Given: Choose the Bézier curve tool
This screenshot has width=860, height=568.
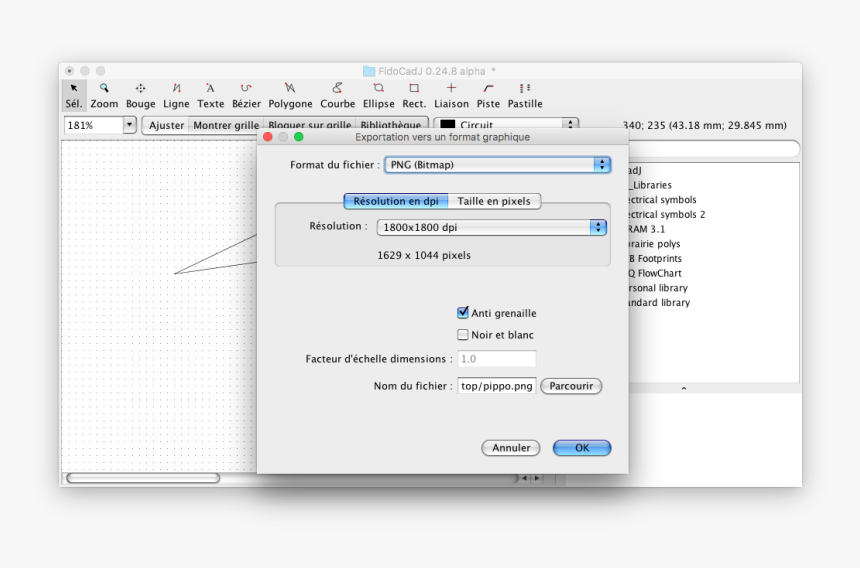Looking at the screenshot, I should click(246, 95).
